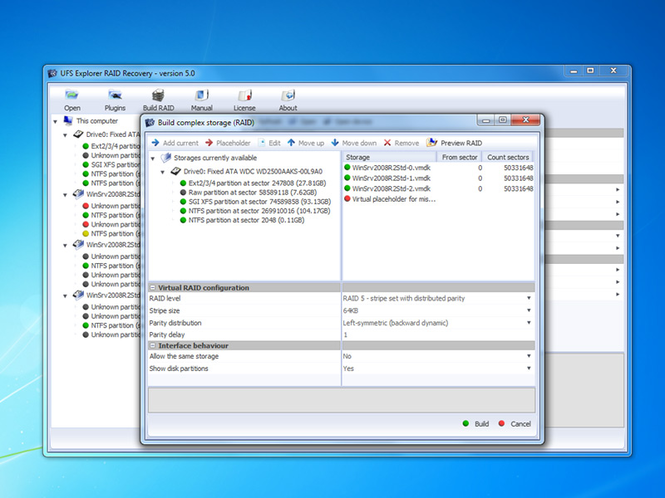Collapse Drive0 node in RAID dialog tree
Screen dimensions: 665x498
click(x=162, y=172)
